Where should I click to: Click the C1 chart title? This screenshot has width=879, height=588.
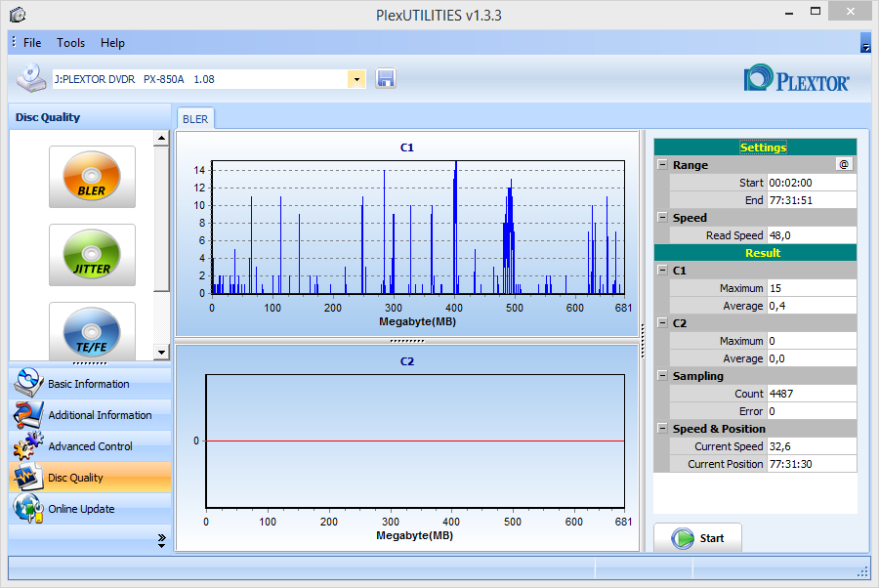click(407, 147)
